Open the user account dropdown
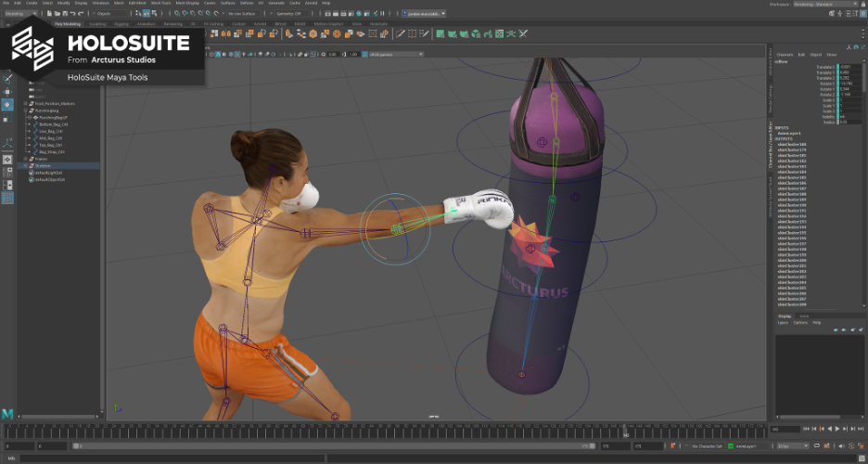868x464 pixels. (424, 13)
